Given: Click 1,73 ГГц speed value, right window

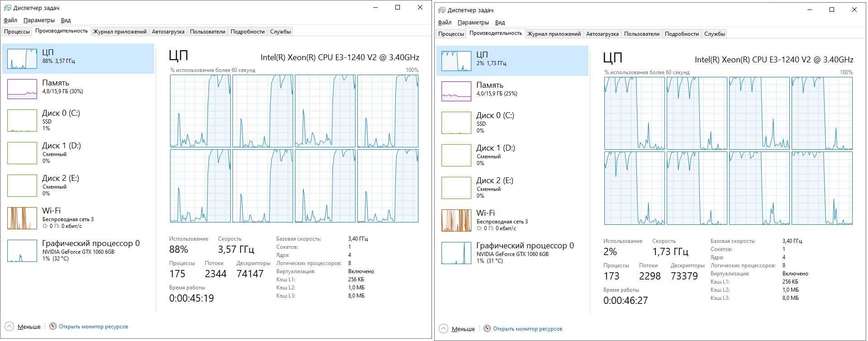Looking at the screenshot, I should (670, 251).
